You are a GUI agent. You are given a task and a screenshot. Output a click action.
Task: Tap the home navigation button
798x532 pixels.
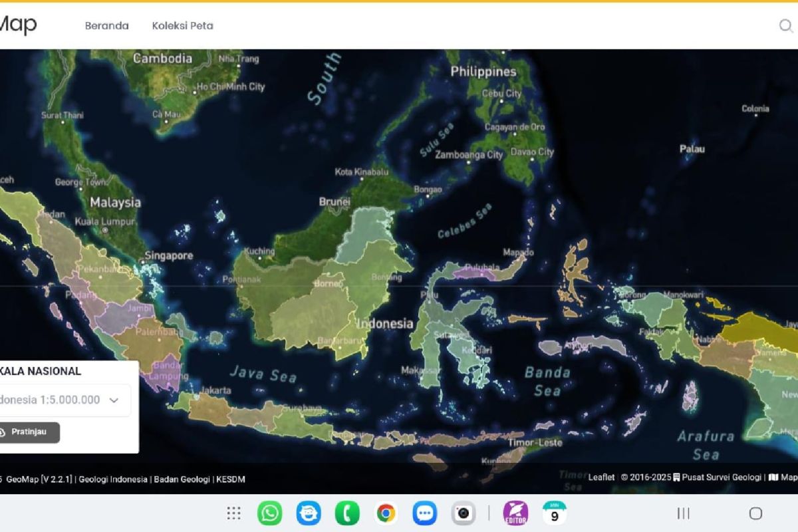(755, 513)
